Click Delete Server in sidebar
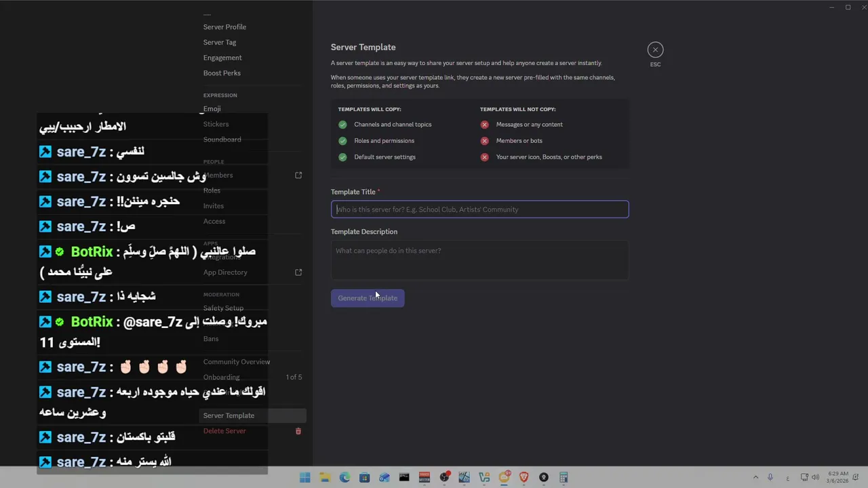The height and width of the screenshot is (488, 868). pos(224,431)
